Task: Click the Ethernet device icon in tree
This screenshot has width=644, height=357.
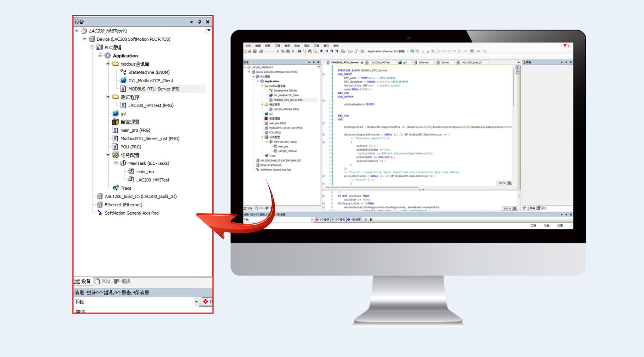Action: tap(100, 204)
